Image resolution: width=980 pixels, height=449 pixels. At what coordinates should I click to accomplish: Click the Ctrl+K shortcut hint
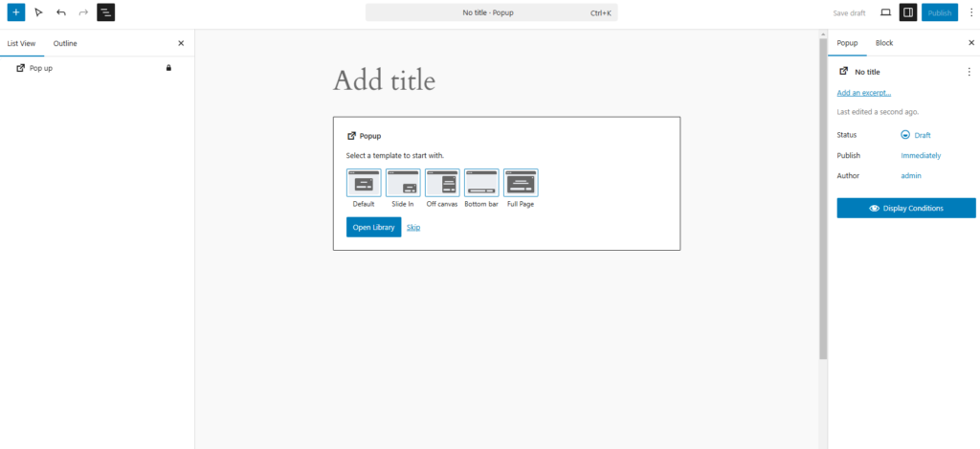[601, 12]
